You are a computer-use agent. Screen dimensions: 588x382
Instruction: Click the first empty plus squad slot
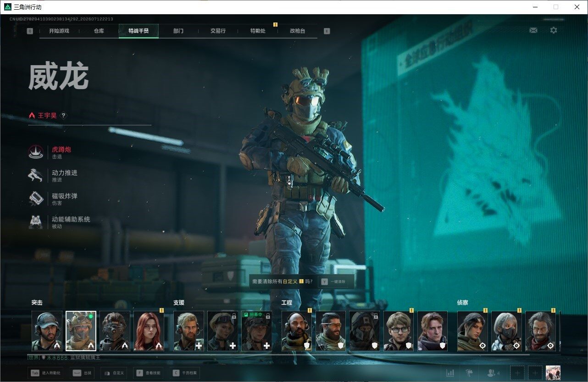(x=518, y=373)
